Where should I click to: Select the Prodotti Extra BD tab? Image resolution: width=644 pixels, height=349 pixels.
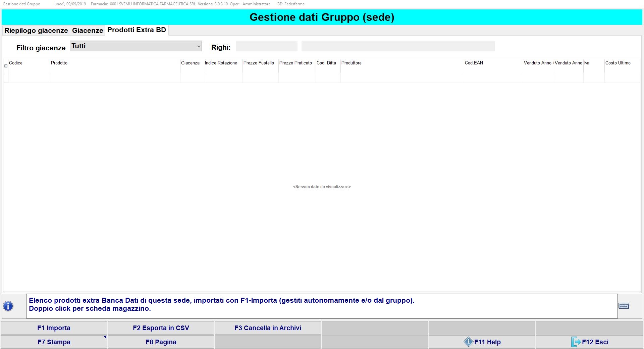pos(137,30)
